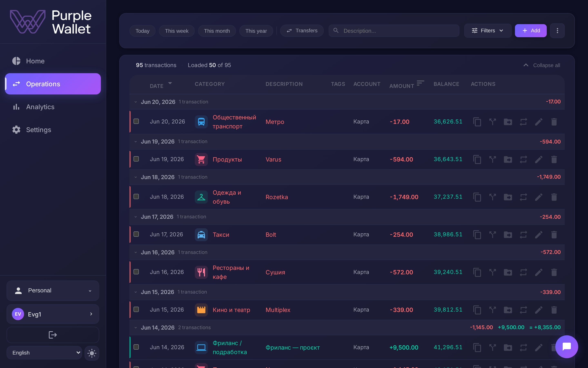Toggle light theme with sun icon

92,353
